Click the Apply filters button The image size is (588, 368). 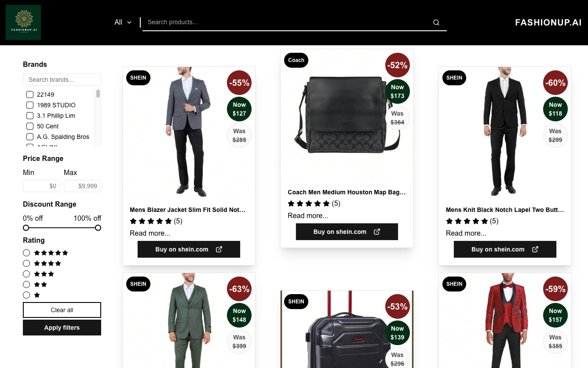pos(62,328)
